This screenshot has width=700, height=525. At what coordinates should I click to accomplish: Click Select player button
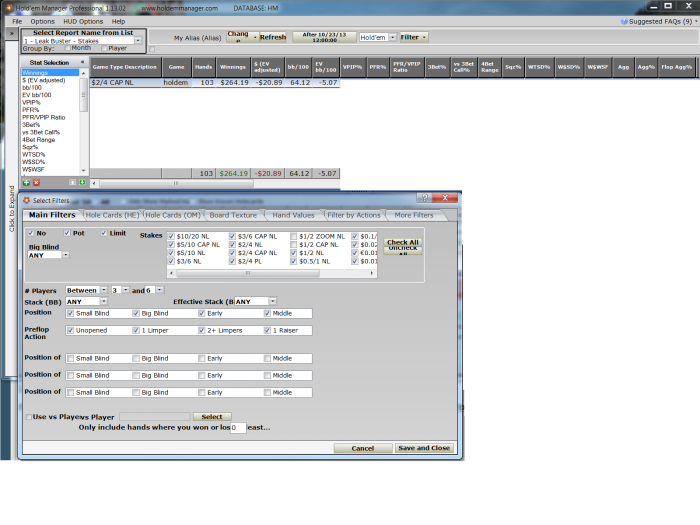point(212,417)
